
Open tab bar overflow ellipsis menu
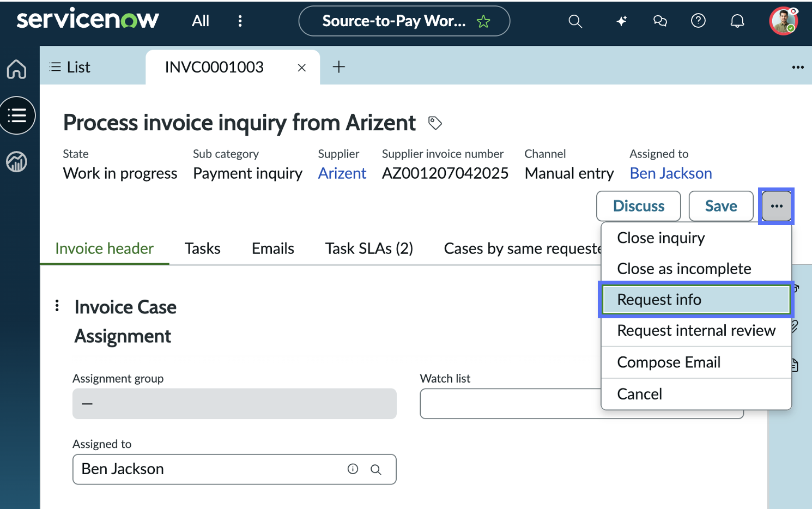coord(798,67)
